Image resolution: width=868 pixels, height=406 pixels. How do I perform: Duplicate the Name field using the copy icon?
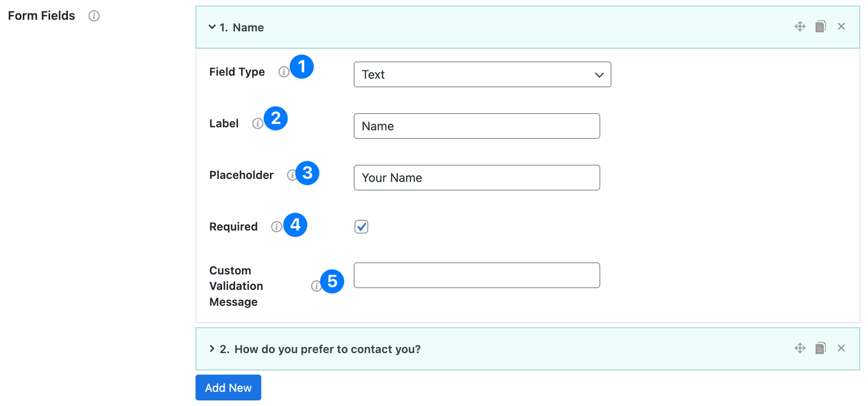820,27
